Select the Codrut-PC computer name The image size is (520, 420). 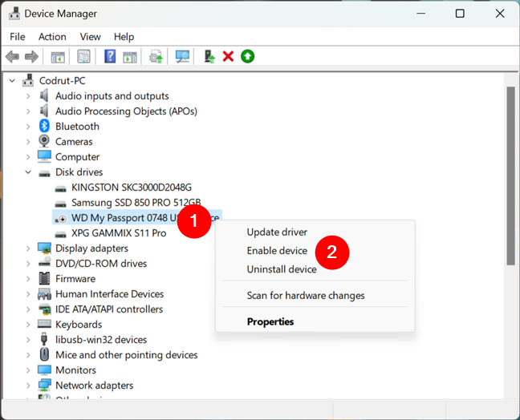click(x=62, y=80)
